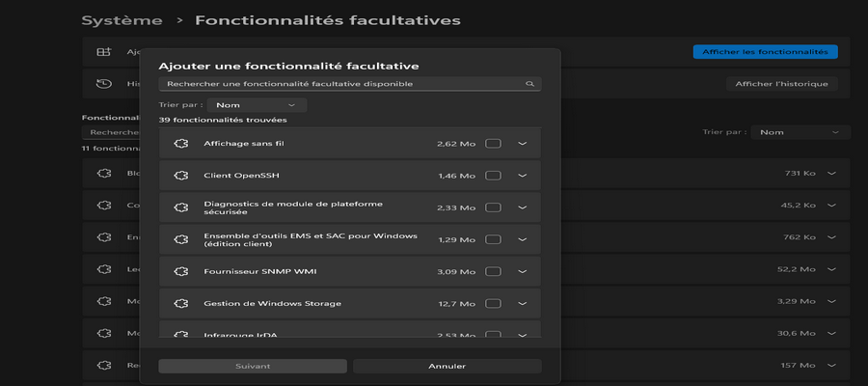The width and height of the screenshot is (868, 386).
Task: Click the Ensemble d'outils EMS et SAC icon
Action: pos(179,239)
